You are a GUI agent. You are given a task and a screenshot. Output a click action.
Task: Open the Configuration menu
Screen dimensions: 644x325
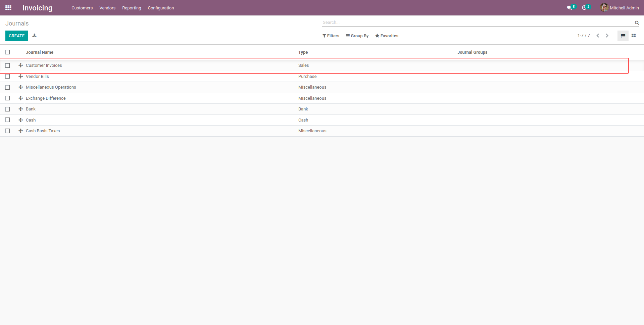pyautogui.click(x=161, y=8)
